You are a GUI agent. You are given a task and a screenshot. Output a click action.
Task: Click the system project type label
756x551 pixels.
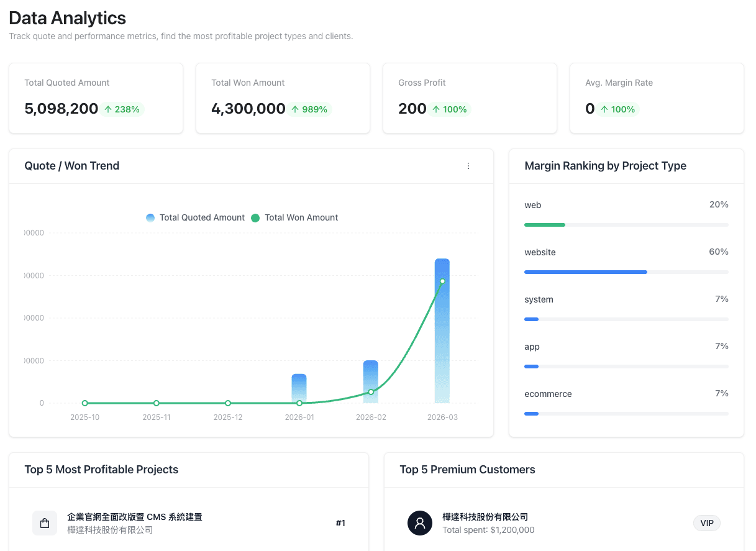point(539,299)
